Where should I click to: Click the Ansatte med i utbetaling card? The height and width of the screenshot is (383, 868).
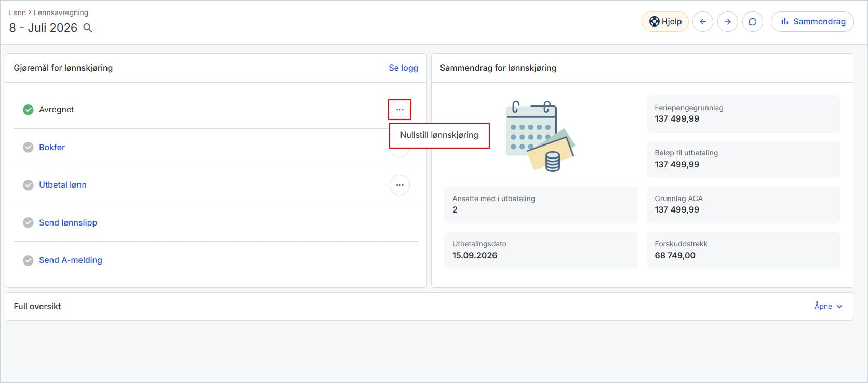click(541, 205)
